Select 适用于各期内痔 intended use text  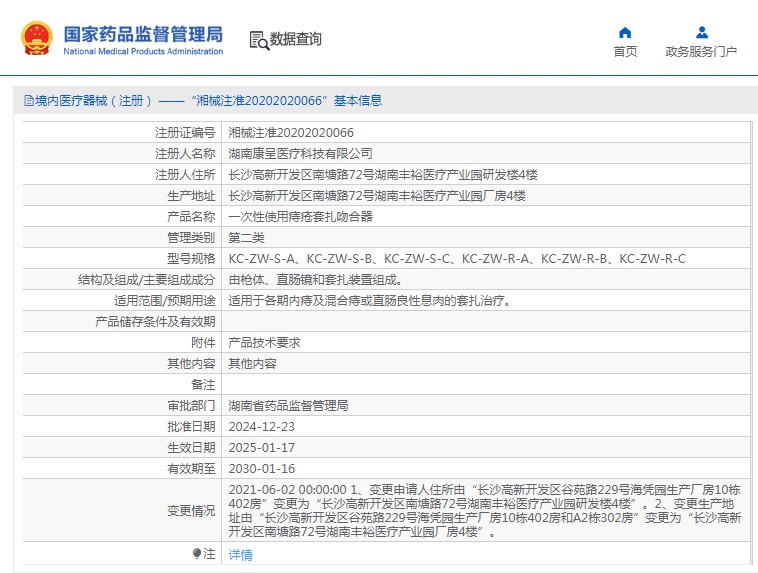[x=369, y=301]
